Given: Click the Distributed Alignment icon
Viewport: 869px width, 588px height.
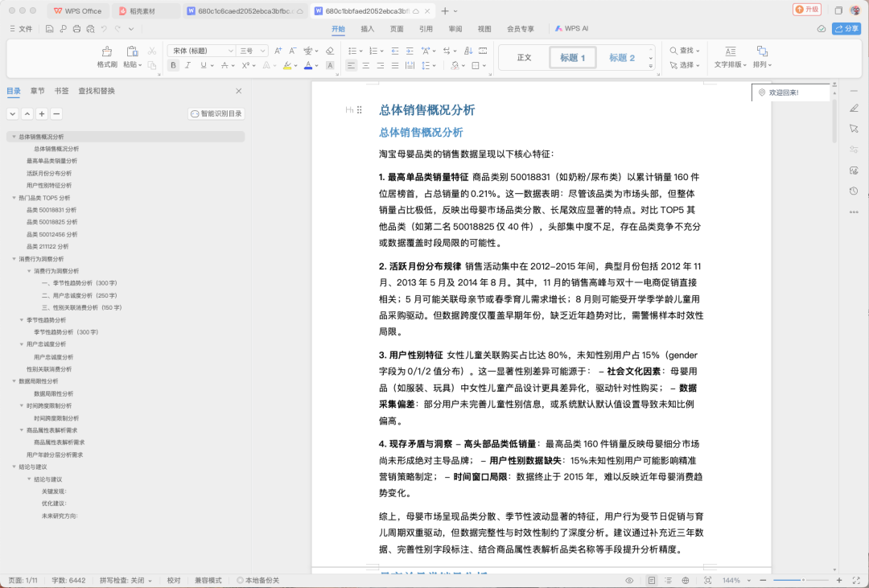Looking at the screenshot, I should [x=410, y=65].
